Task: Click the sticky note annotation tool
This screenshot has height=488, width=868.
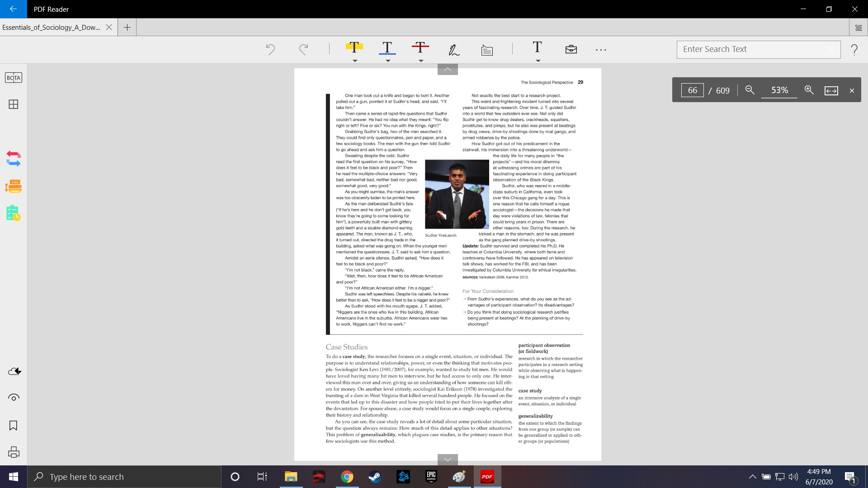Action: tap(487, 50)
